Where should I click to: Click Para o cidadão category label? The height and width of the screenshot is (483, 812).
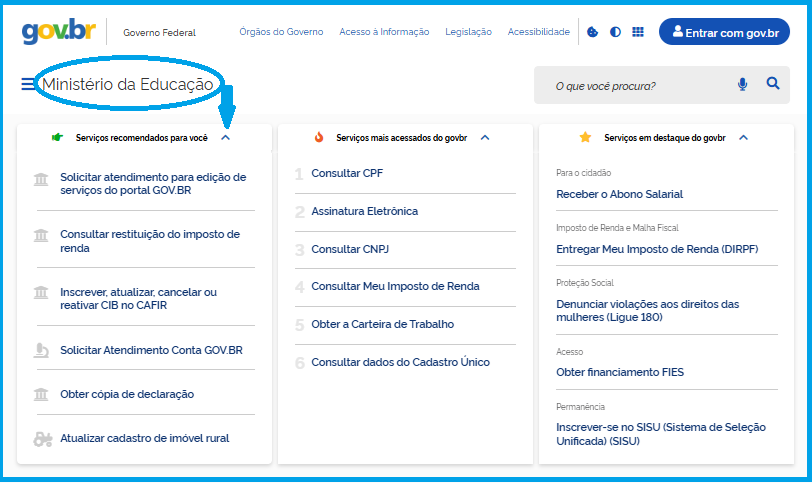coord(584,173)
